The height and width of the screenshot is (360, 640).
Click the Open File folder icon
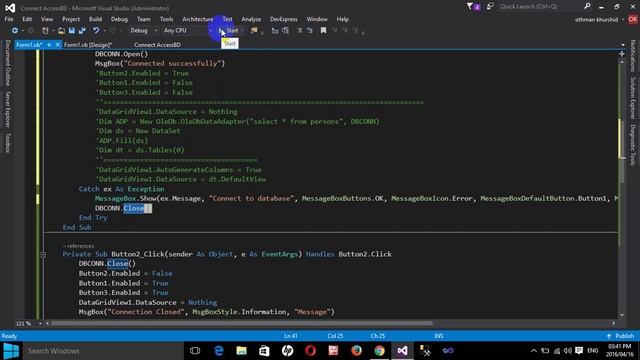pos(61,31)
